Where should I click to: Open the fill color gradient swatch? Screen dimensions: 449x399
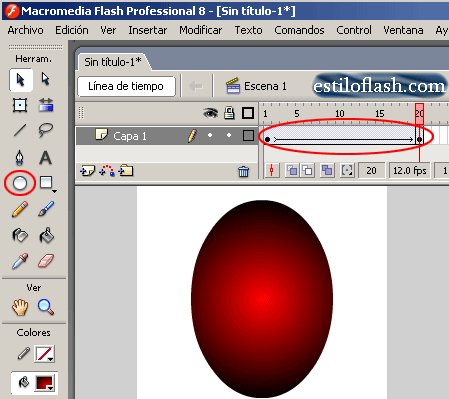45,384
